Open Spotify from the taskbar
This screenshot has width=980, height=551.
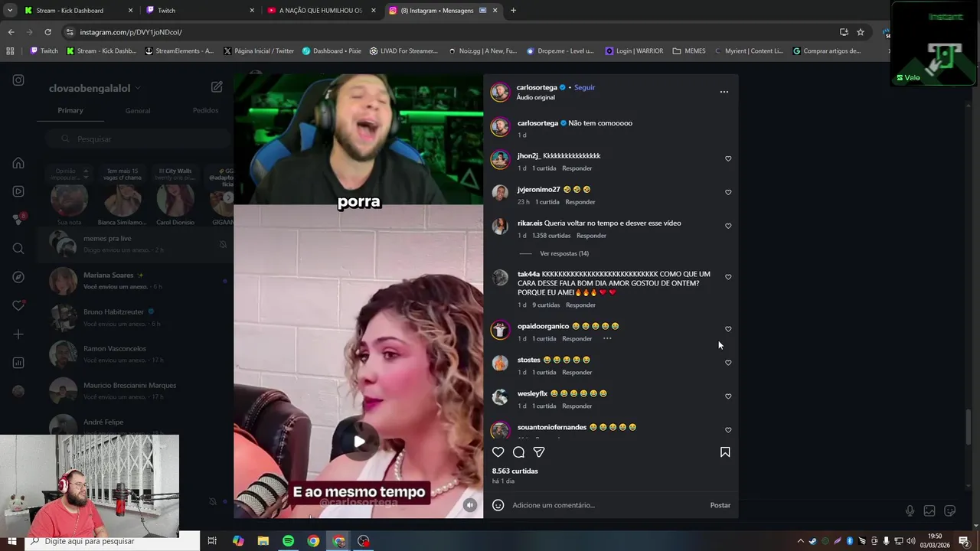(x=288, y=541)
